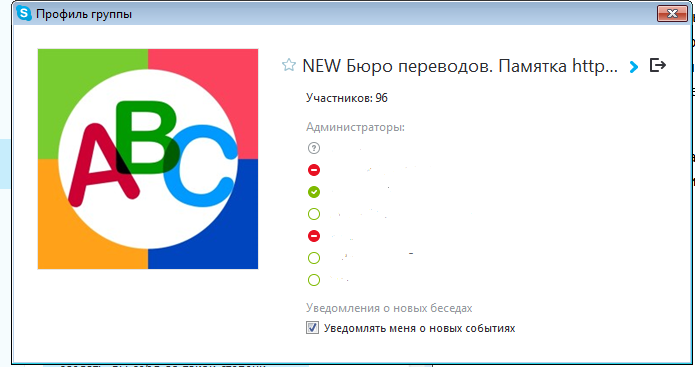Click the ABC group avatar picture
This screenshot has height=367, width=695.
(148, 159)
